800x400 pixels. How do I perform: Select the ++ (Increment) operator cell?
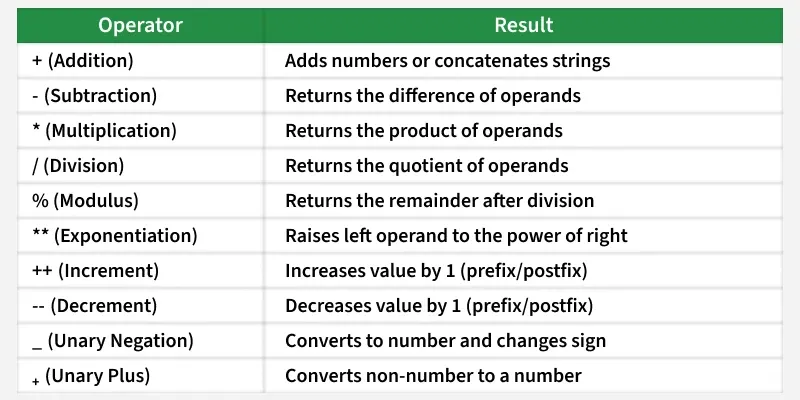tap(140, 270)
